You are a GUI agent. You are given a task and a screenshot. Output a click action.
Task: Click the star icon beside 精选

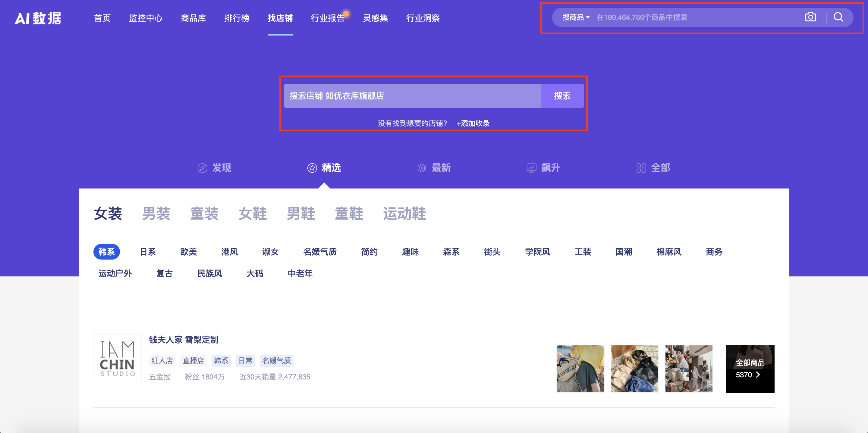pos(312,168)
